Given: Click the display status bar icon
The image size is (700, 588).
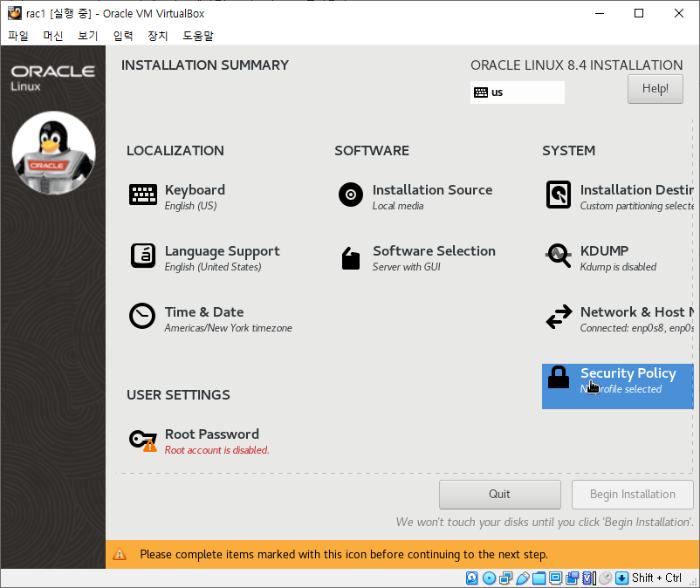Looking at the screenshot, I should pyautogui.click(x=555, y=578).
